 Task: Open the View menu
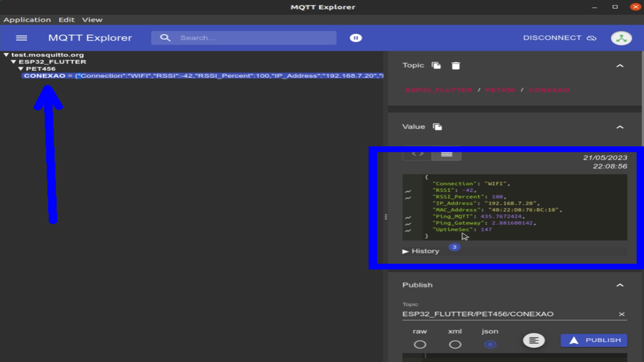click(92, 20)
